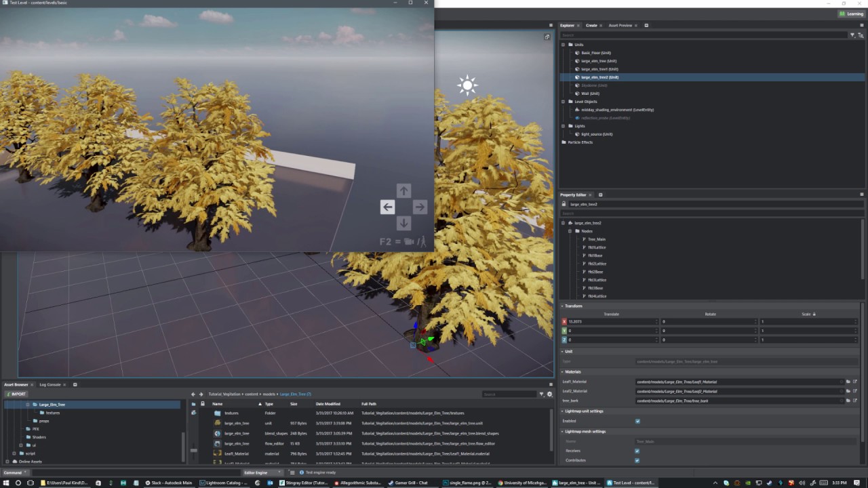Open tree_bark material in external editor
The height and width of the screenshot is (488, 868).
tap(855, 401)
